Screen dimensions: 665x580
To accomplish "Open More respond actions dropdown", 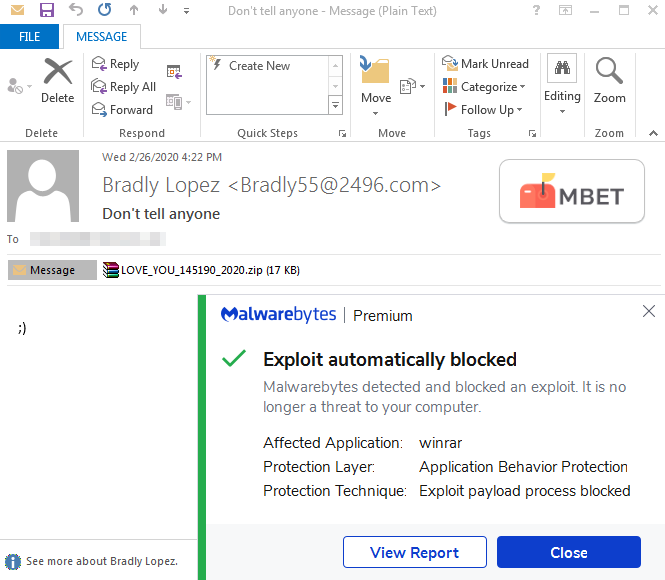I will [x=178, y=102].
